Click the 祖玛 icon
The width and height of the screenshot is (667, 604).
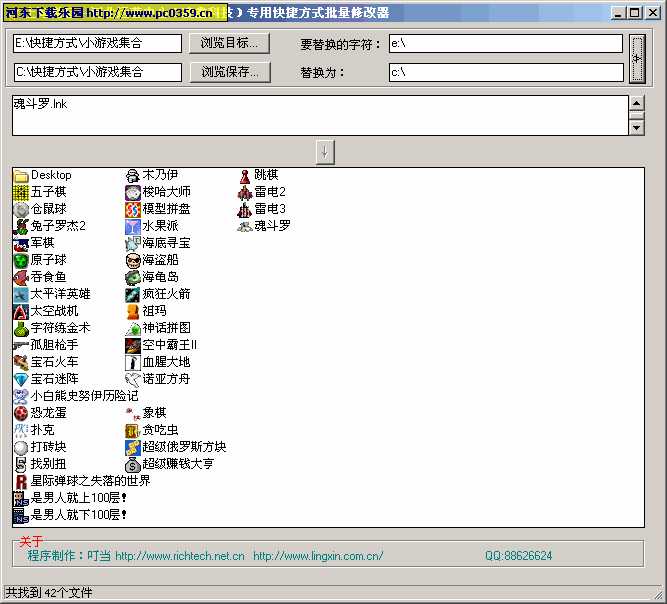click(x=133, y=311)
